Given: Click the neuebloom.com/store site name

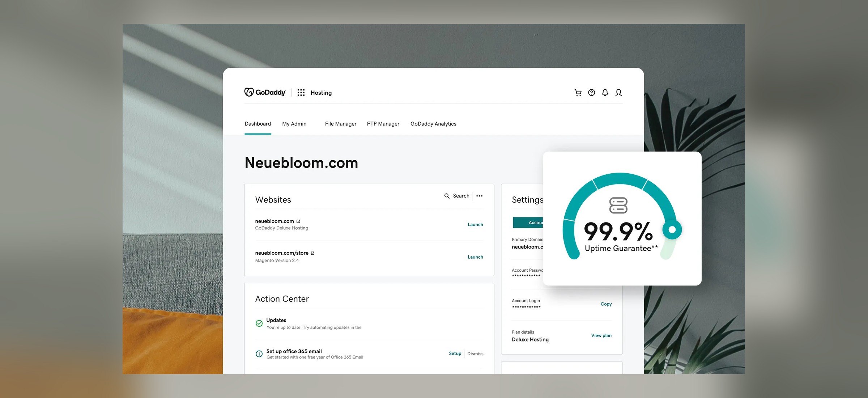Looking at the screenshot, I should [282, 253].
